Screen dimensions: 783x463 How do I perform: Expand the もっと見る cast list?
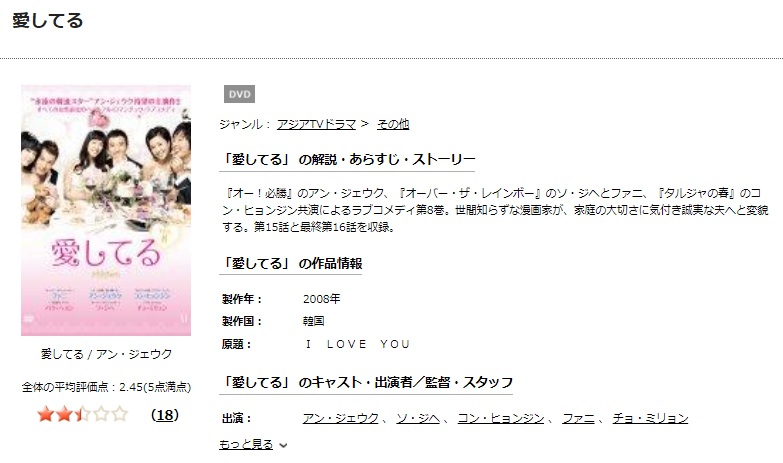tap(246, 444)
